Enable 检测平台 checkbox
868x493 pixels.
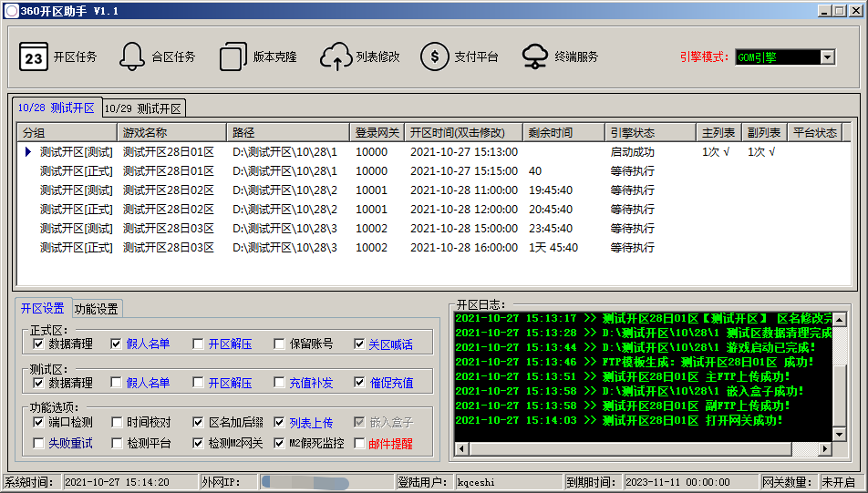click(117, 443)
